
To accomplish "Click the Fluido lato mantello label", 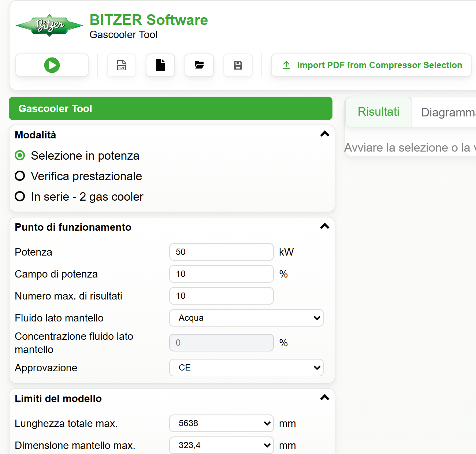I will [59, 318].
